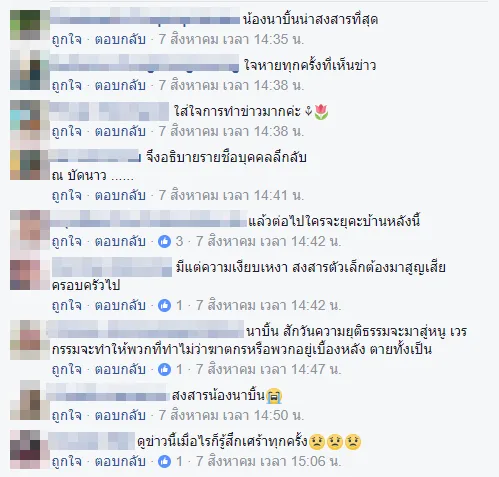Click the like-count icon on the 14:42 comment with 3 likes

[164, 241]
